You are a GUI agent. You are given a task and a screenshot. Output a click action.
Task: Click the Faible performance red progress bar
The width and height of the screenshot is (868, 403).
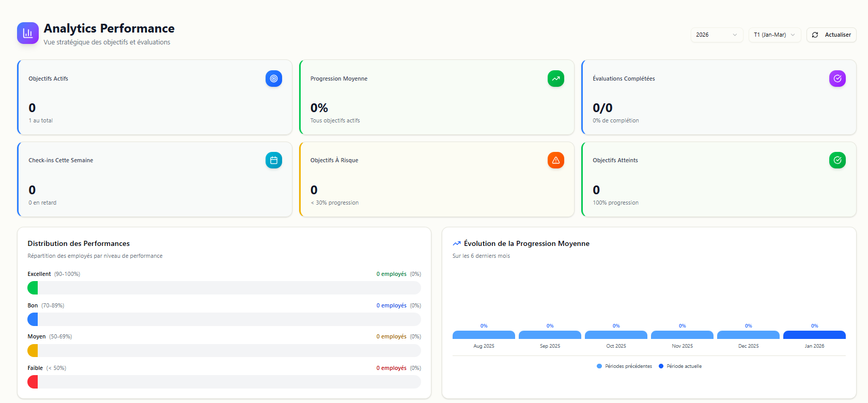[224, 382]
